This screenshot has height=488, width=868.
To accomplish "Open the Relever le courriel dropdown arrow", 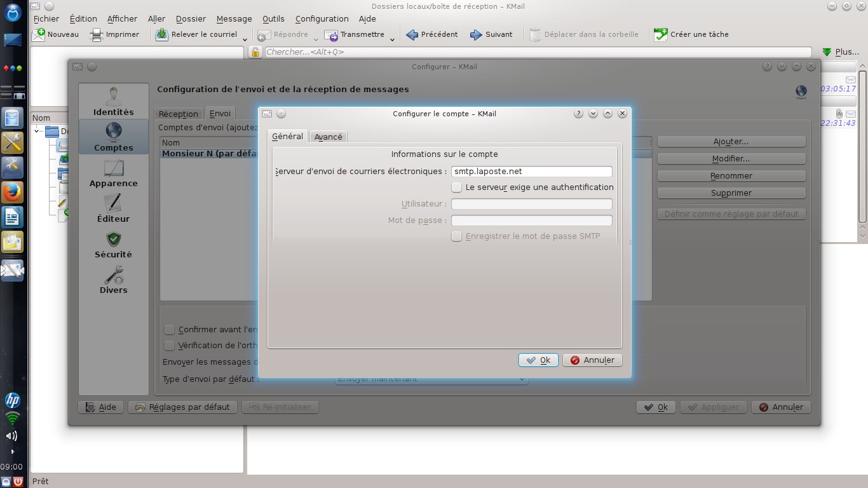I will pyautogui.click(x=245, y=39).
